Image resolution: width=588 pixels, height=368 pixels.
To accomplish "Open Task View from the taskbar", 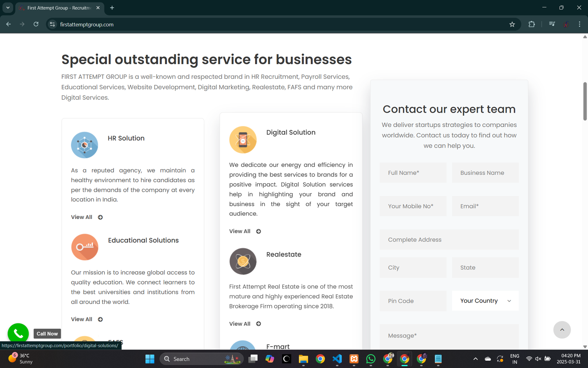I will coord(253,359).
